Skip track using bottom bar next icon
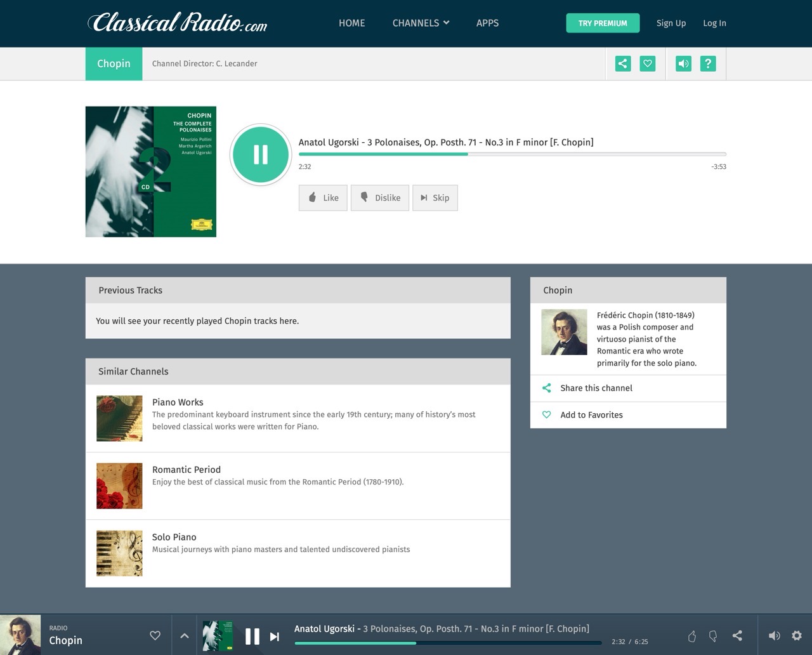Screen dimensions: 812x655 pyautogui.click(x=275, y=637)
